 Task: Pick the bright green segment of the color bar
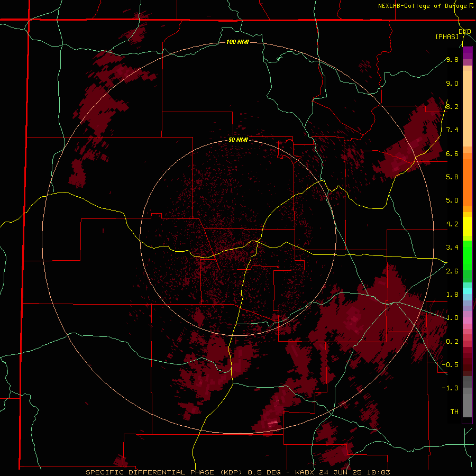point(467,255)
